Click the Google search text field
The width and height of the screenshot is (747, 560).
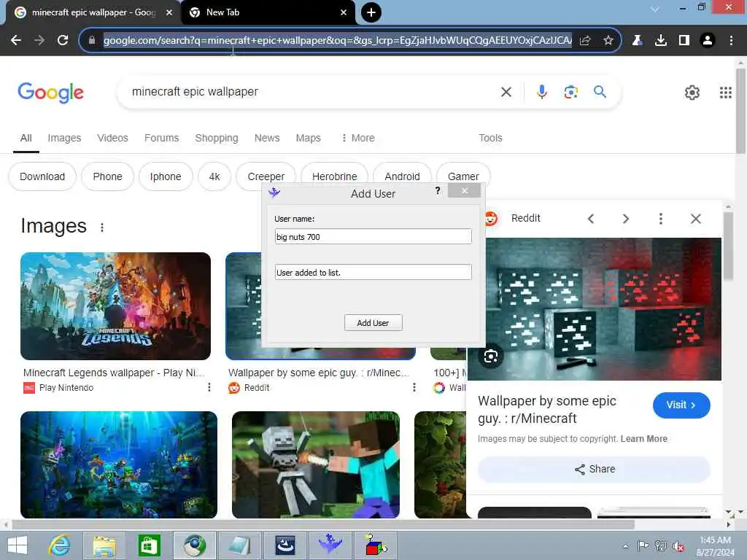point(309,91)
